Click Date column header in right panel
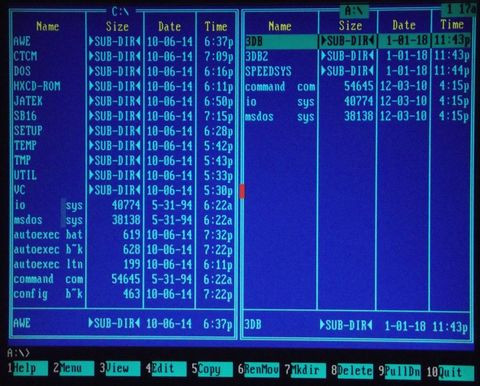 (404, 25)
